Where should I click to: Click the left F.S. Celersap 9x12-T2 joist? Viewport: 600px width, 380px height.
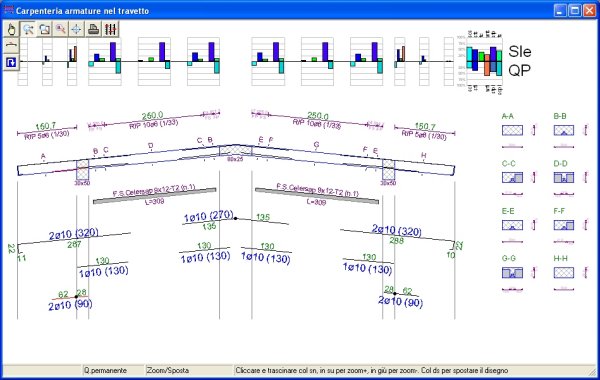coord(155,195)
